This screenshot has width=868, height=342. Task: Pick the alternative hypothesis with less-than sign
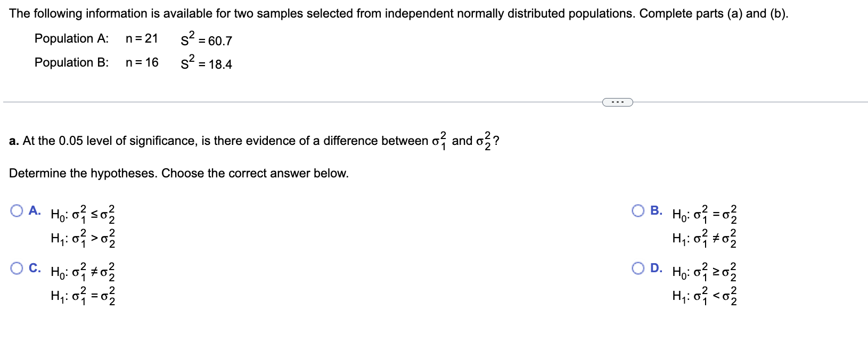pos(705,296)
